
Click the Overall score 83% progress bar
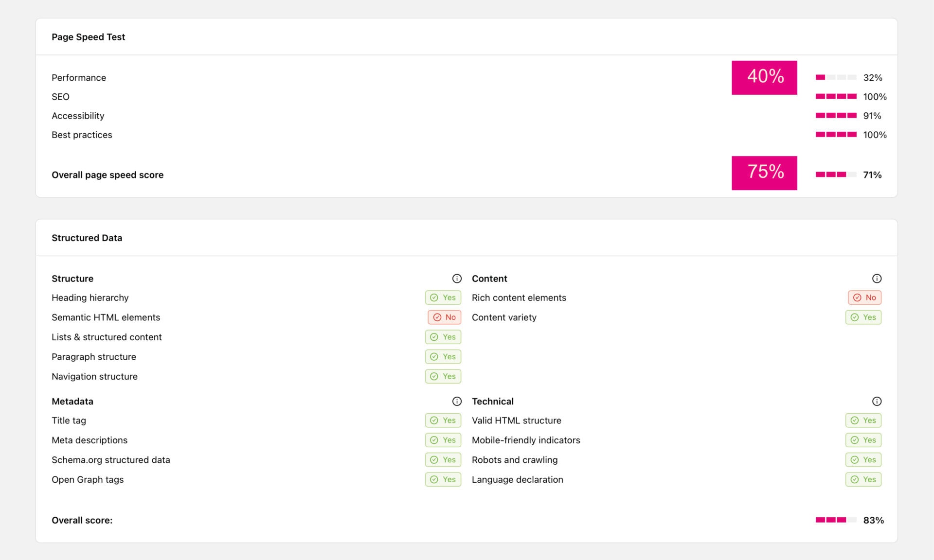tap(836, 520)
